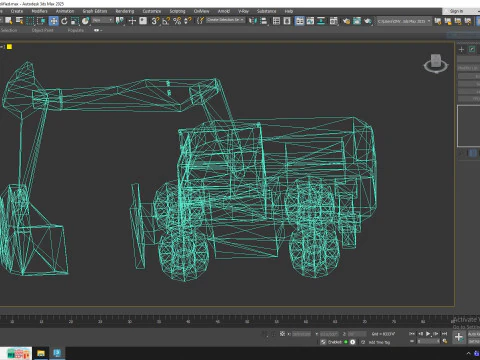Click yellow viewport label square
The image size is (480, 360).
9,47
